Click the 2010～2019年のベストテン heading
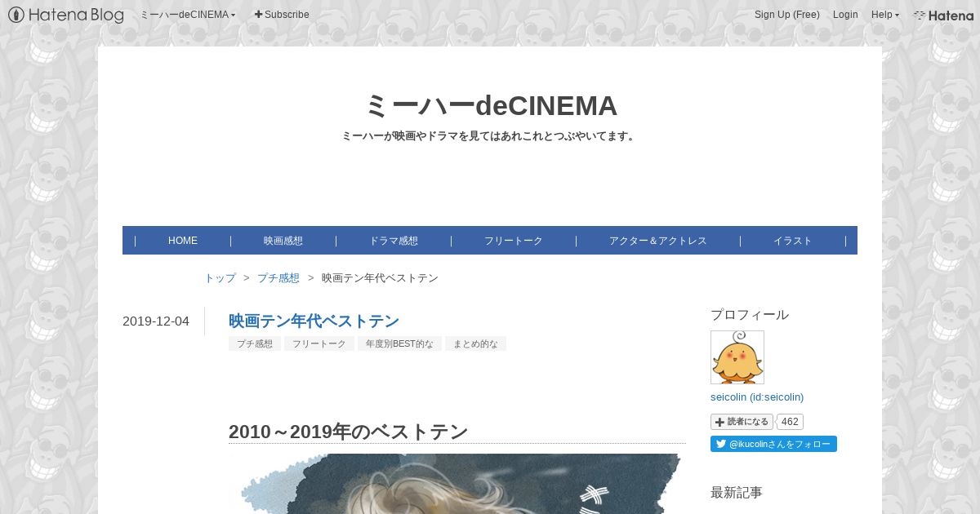Image resolution: width=980 pixels, height=514 pixels. click(x=348, y=432)
